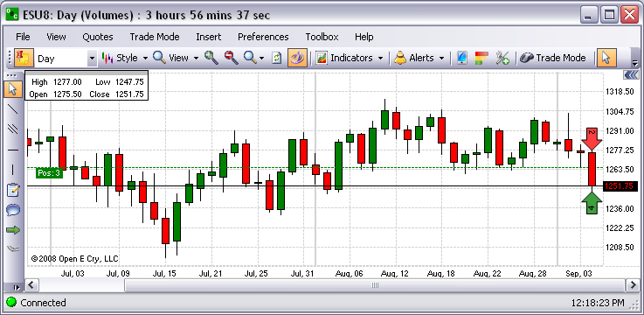Click the zoom out magnifier icon
Viewport: 644px width, 315px height.
tap(232, 58)
